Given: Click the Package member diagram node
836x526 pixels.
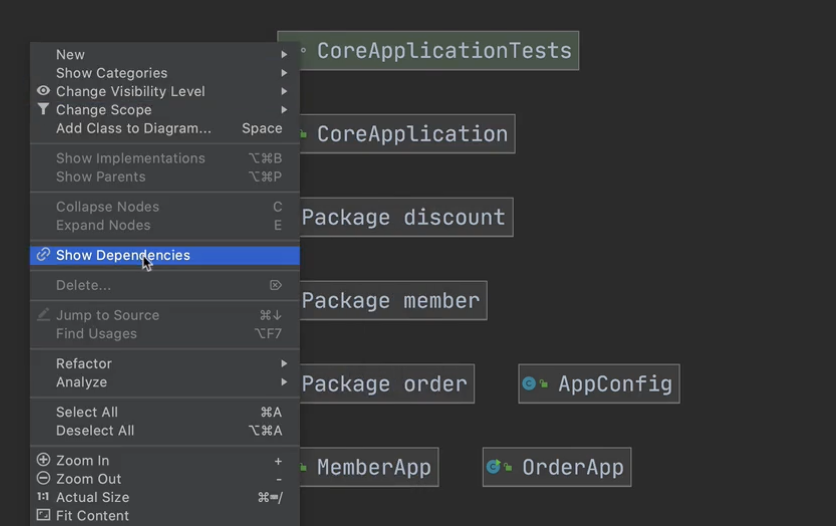Looking at the screenshot, I should tap(391, 301).
